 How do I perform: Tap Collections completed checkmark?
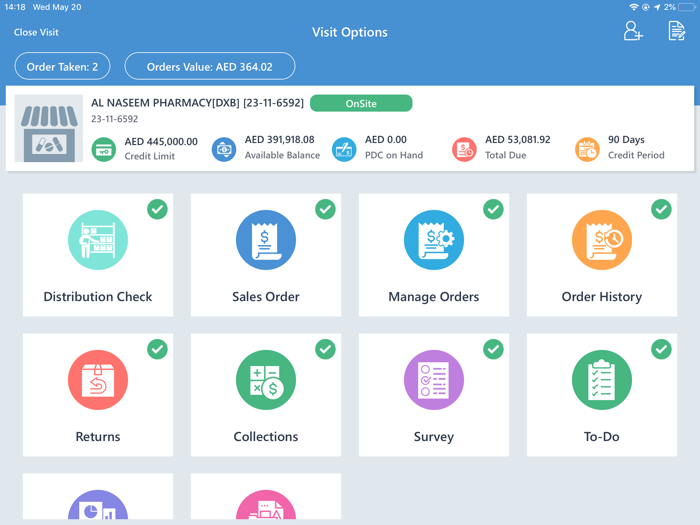pos(325,349)
